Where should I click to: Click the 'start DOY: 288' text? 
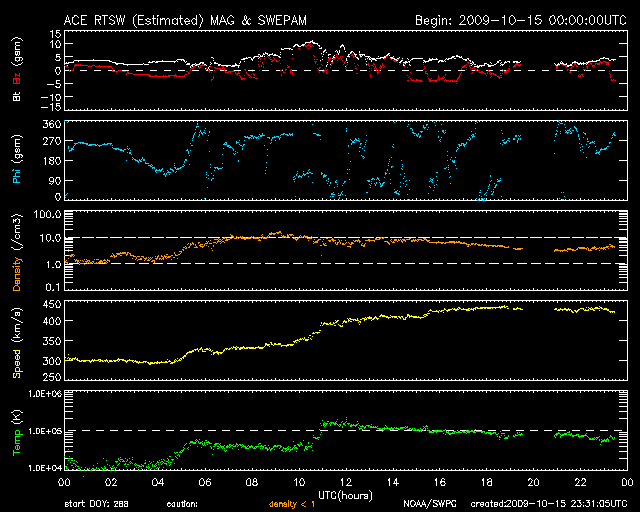(96, 504)
